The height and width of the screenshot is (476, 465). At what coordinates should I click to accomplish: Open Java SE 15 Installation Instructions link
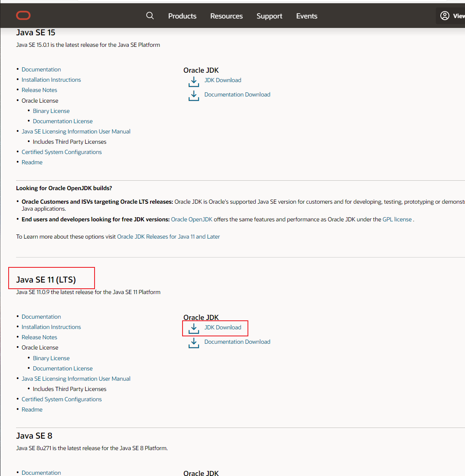[x=51, y=80]
